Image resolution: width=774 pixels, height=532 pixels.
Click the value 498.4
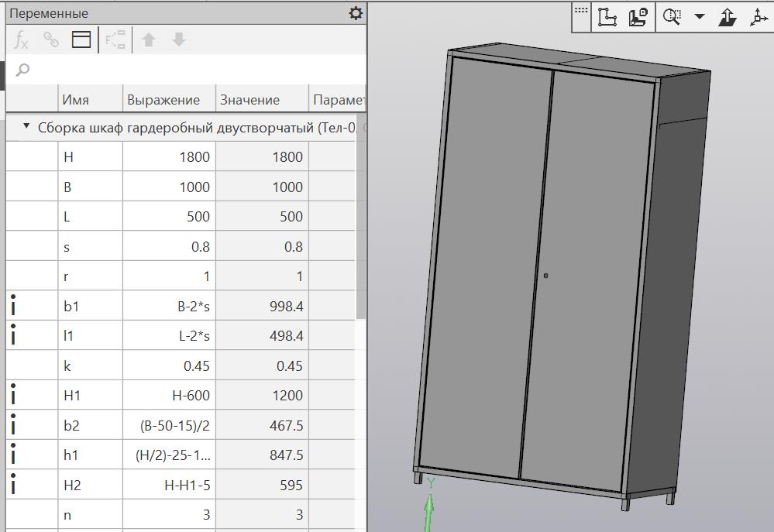tap(287, 336)
